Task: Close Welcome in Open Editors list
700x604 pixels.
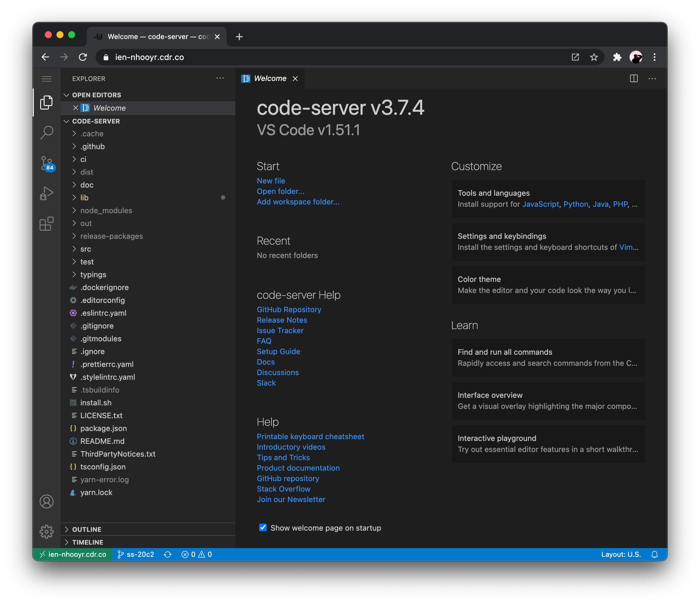Action: coord(76,108)
